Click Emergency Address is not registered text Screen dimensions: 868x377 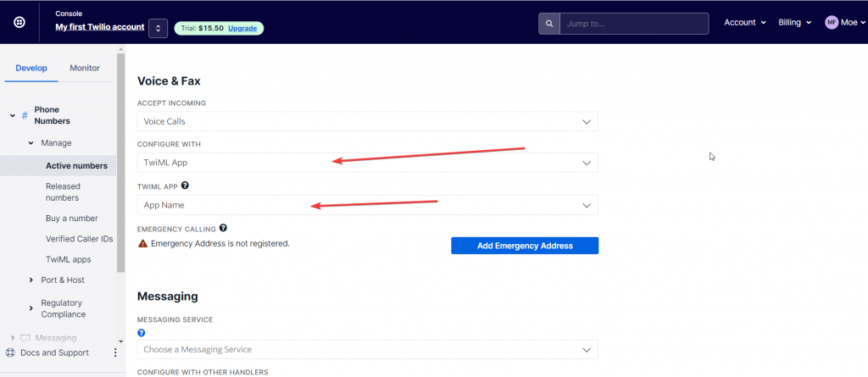coord(220,243)
